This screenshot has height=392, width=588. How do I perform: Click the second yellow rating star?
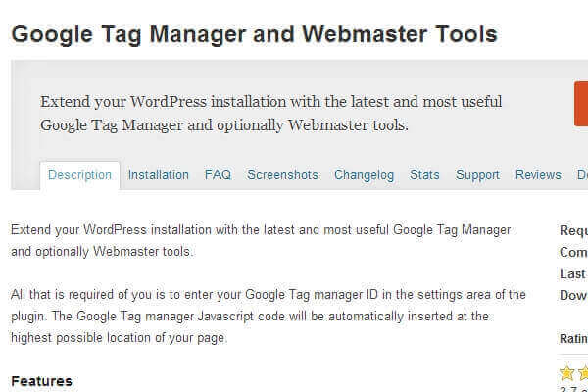point(582,373)
